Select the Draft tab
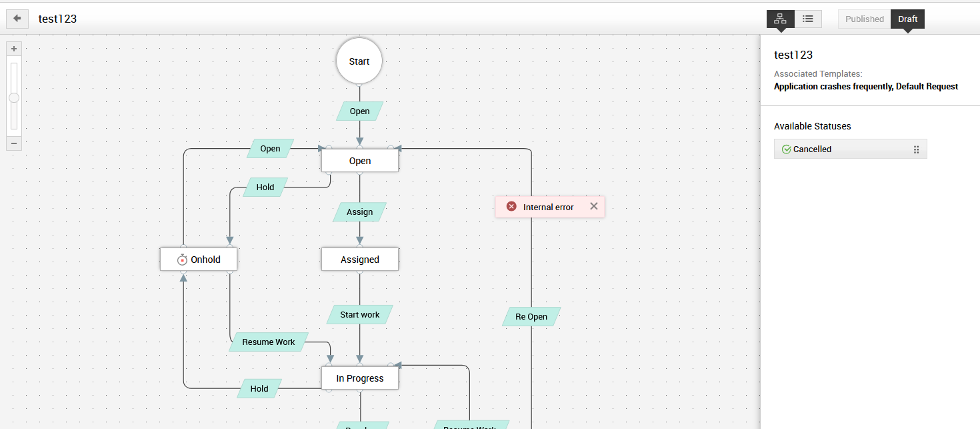 click(907, 19)
